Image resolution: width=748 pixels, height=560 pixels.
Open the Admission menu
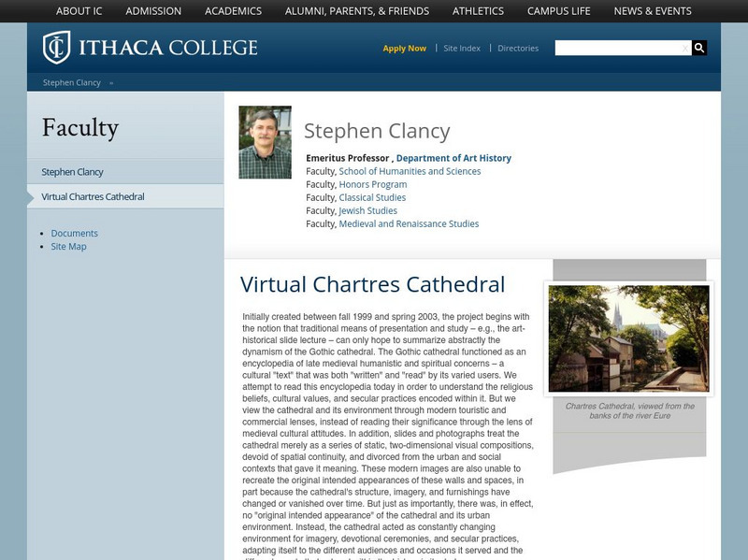(153, 11)
